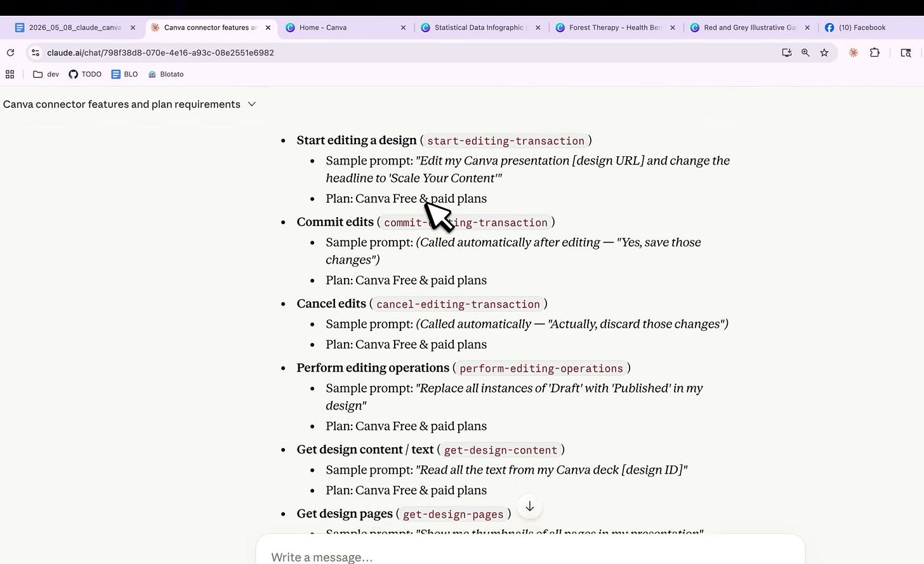Image resolution: width=924 pixels, height=564 pixels.
Task: Click the Get design content / text heading
Action: pyautogui.click(x=365, y=450)
